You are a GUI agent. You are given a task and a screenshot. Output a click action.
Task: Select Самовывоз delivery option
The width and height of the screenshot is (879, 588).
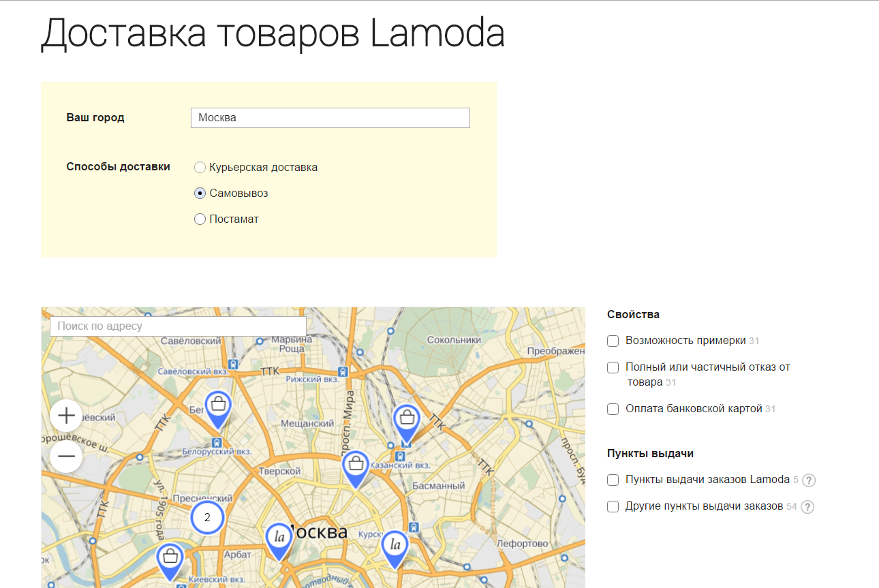[x=200, y=194]
